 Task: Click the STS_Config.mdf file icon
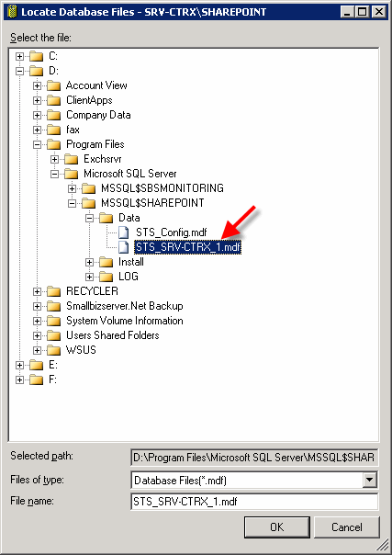[123, 232]
